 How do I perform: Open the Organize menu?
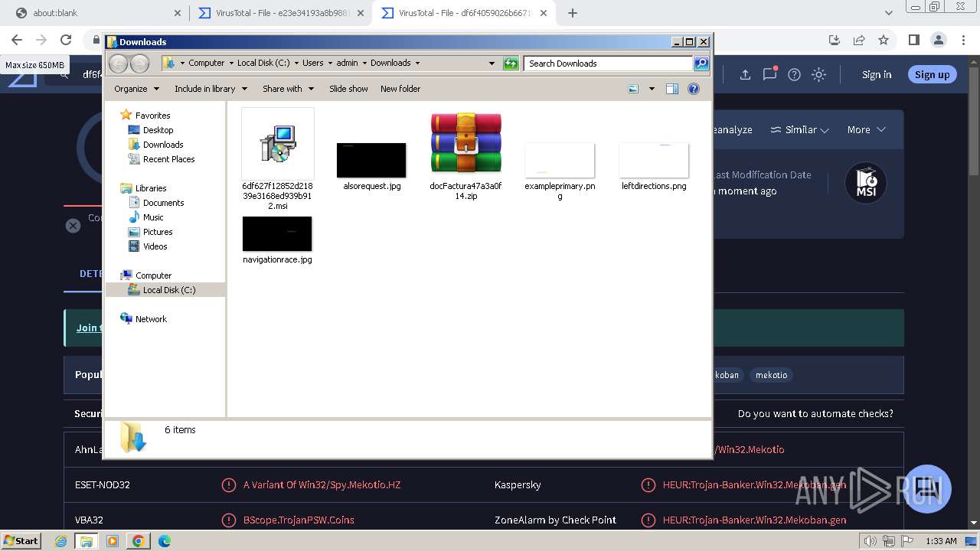pyautogui.click(x=136, y=89)
